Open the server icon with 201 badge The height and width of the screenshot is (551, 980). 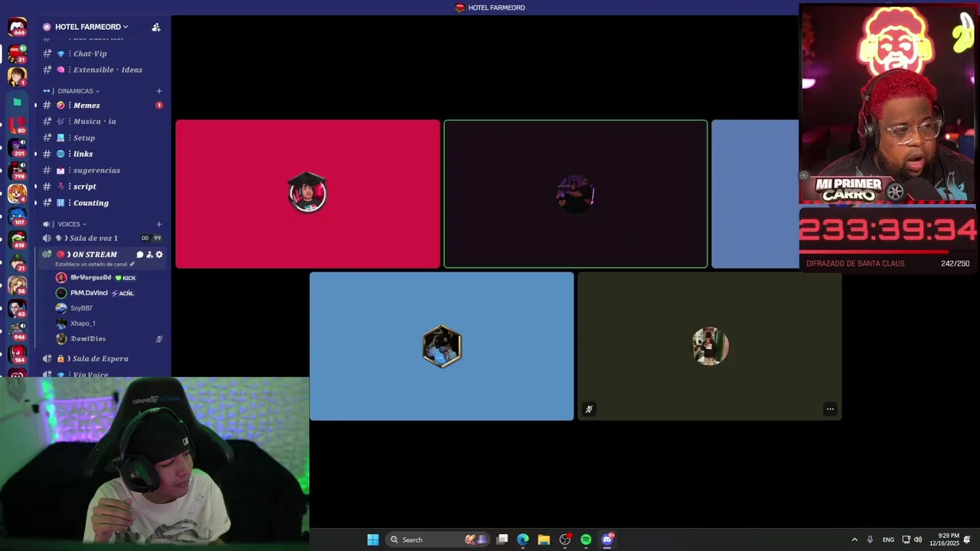pos(17,147)
